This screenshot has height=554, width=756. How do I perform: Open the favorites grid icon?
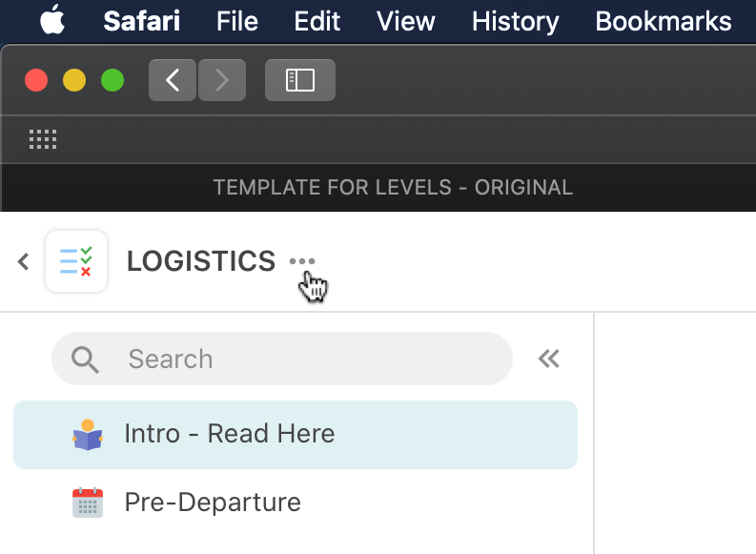click(43, 139)
